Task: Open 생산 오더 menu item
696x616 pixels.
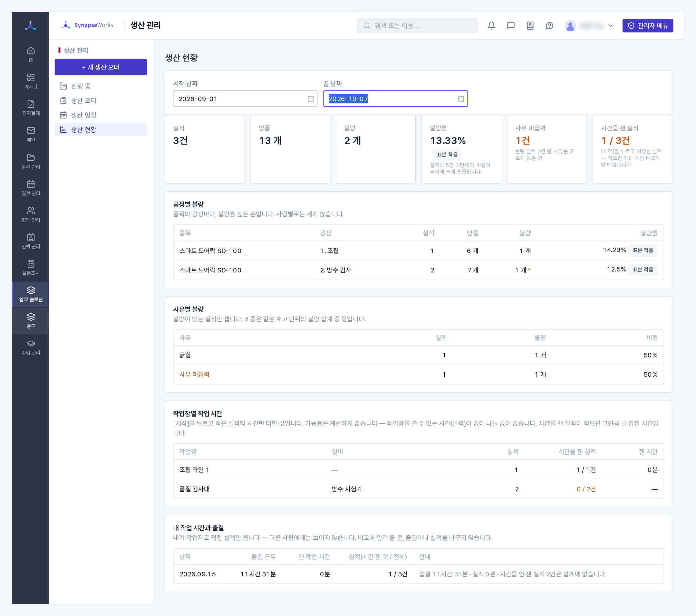Action: [x=101, y=100]
